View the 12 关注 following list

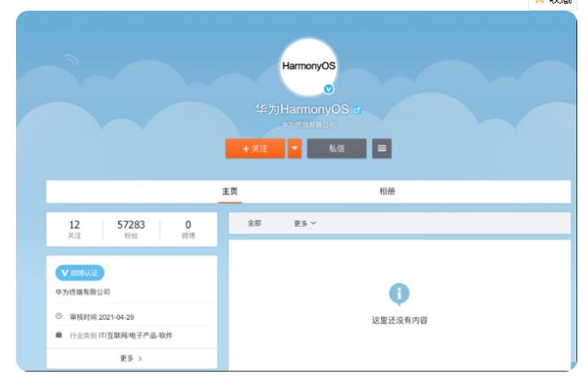pos(74,230)
